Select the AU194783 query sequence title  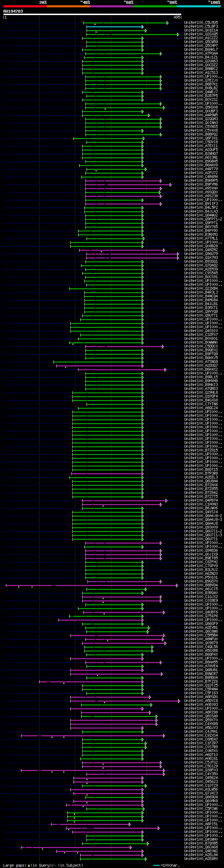[x=13, y=11]
